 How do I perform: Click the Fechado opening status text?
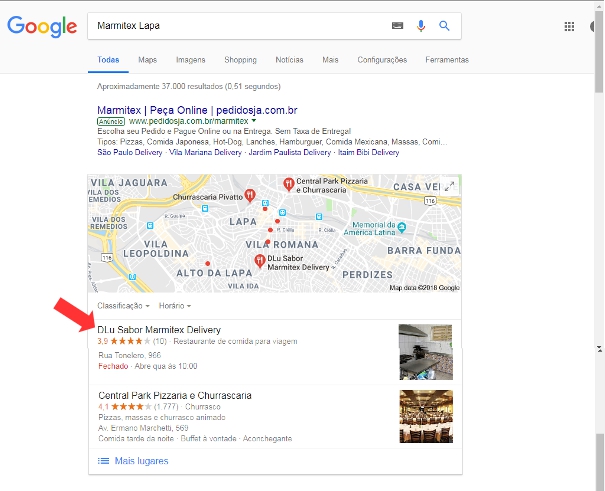point(113,366)
